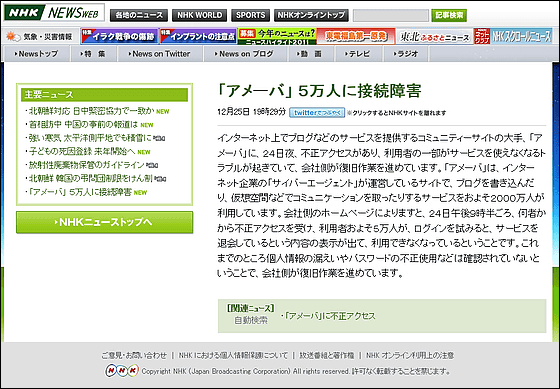Open the イラク戦争の爾跡 feature banner
The width and height of the screenshot is (560, 389).
pos(119,36)
